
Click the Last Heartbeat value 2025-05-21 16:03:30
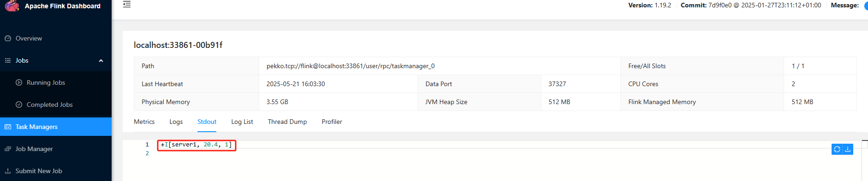296,84
